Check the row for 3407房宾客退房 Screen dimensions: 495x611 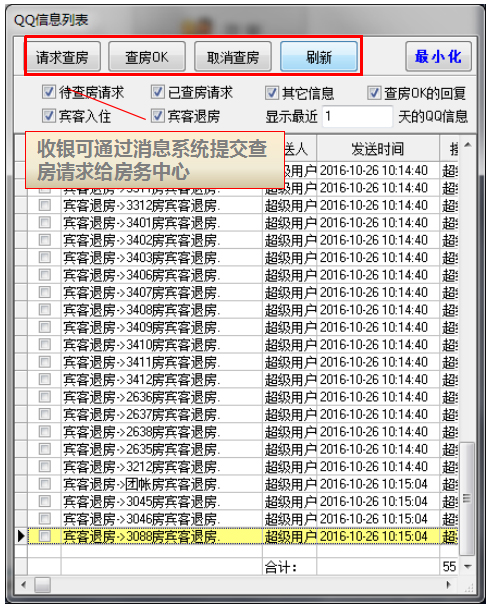point(45,292)
